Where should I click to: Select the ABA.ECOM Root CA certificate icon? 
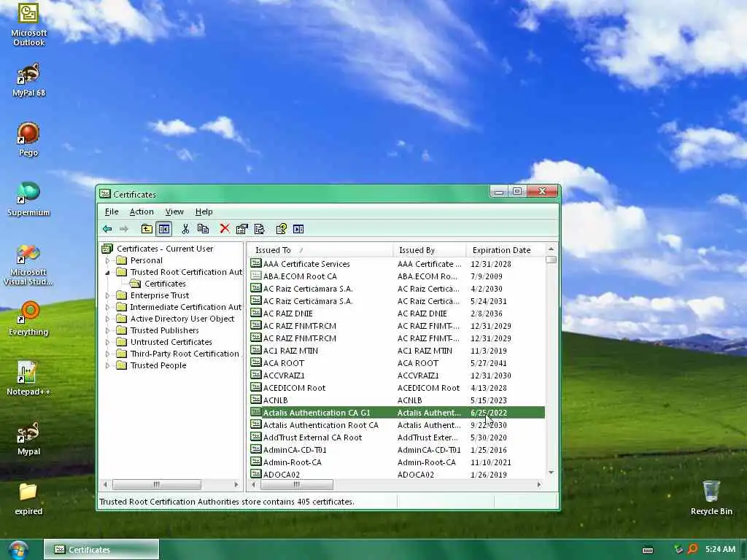[256, 276]
